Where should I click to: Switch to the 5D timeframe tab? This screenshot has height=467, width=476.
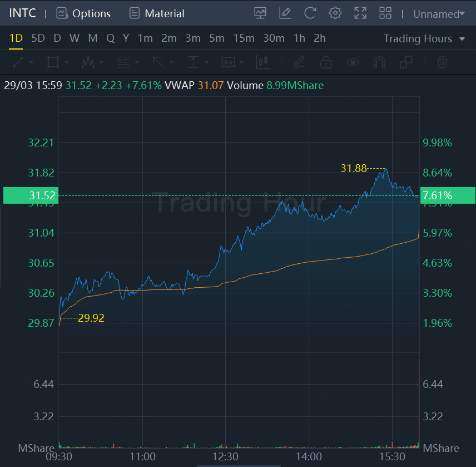[x=38, y=38]
